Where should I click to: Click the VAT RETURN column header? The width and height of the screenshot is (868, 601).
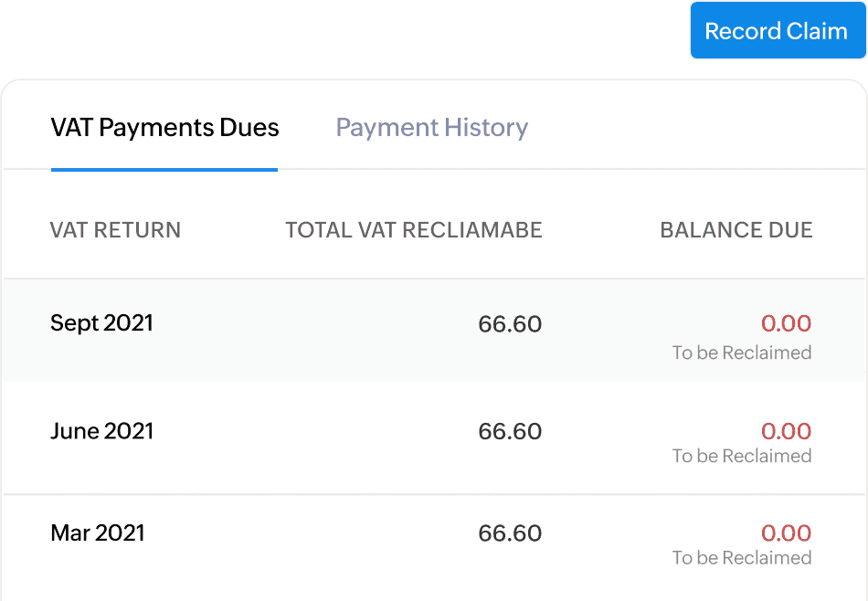pos(115,230)
